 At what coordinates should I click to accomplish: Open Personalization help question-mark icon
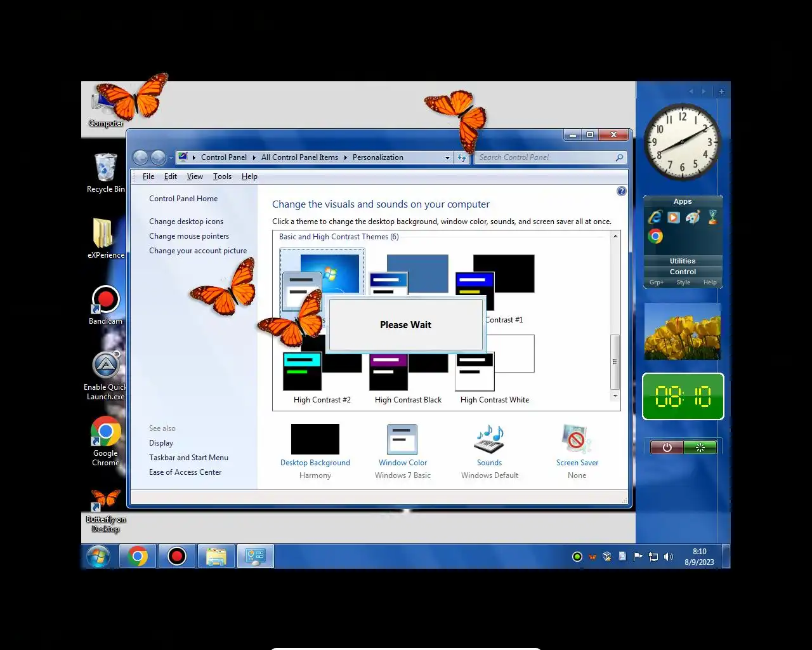(x=622, y=191)
